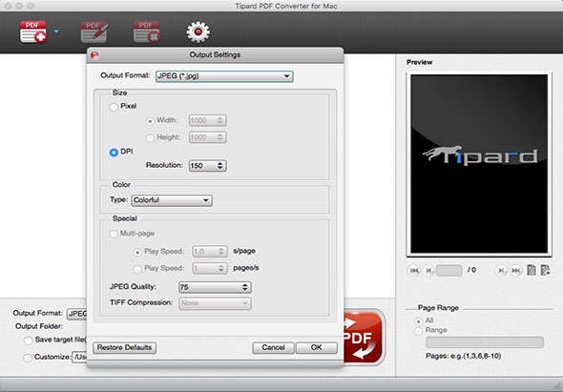The height and width of the screenshot is (392, 563).
Task: Click the Remove PDF toolbar icon
Action: [147, 31]
